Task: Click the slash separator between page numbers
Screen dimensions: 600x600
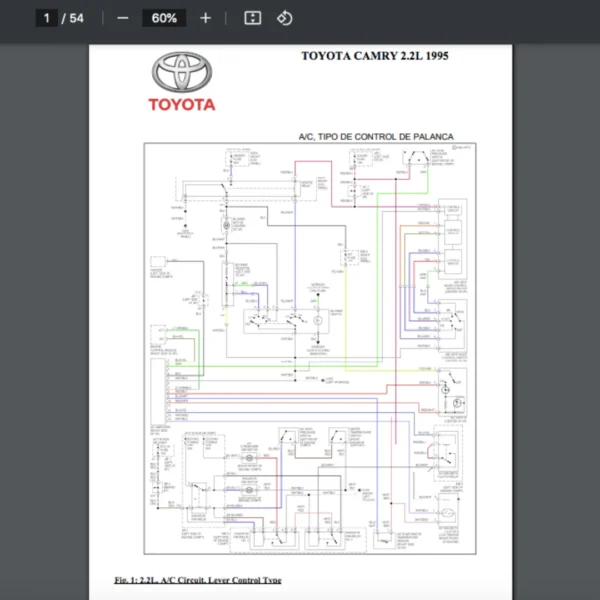Action: (63, 18)
